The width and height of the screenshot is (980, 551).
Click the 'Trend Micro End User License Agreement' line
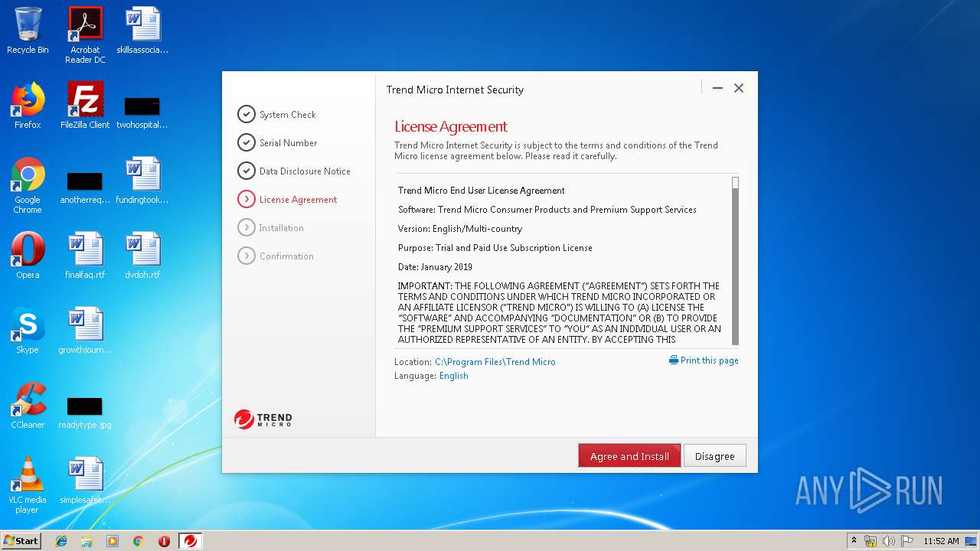482,191
